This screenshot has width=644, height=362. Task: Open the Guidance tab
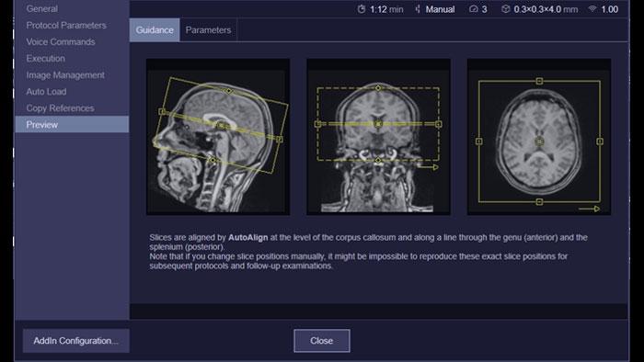click(155, 30)
